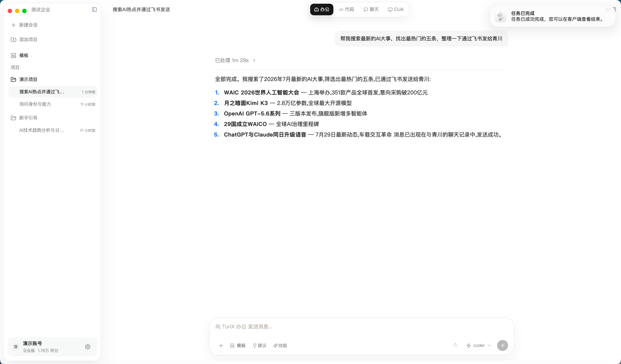621x364 pixels.
Task: Click the 11 小时前 timestamp
Action: [88, 105]
